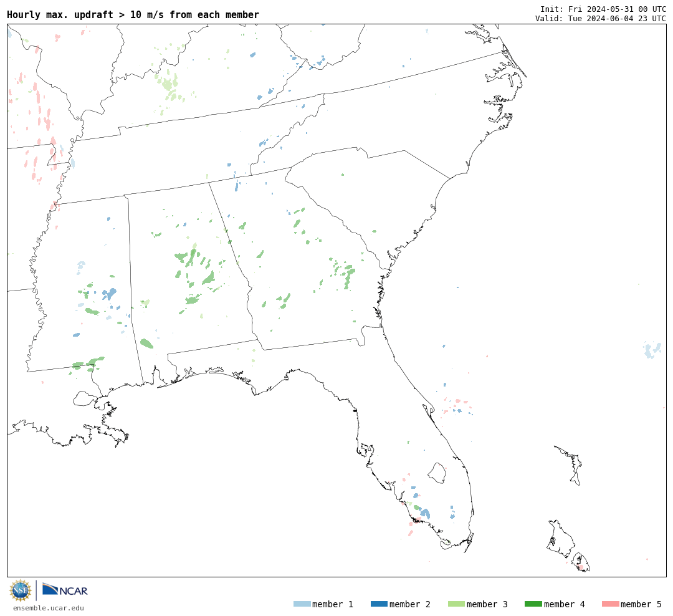
Task: Select the 'member 5' legend label
Action: tap(641, 604)
